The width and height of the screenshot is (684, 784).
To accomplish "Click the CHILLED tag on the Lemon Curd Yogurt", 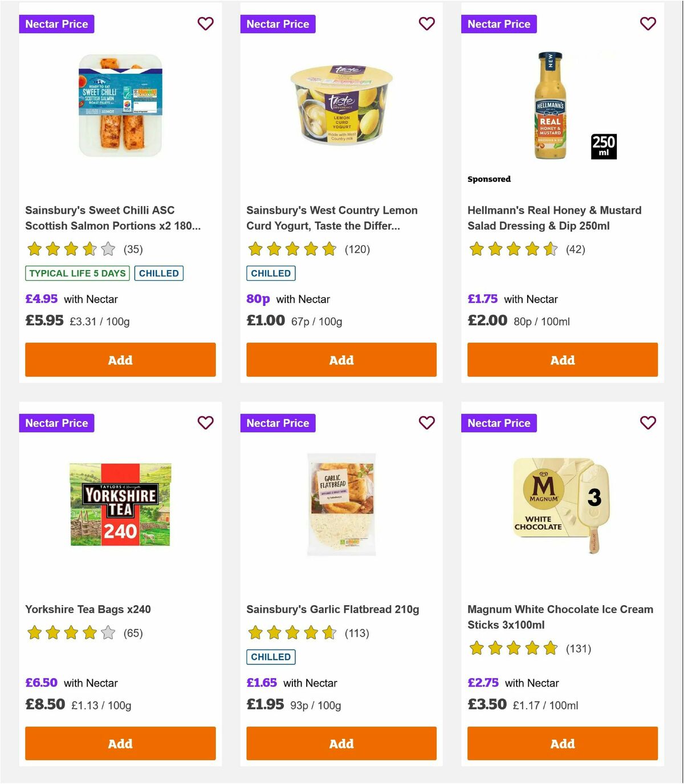I will click(271, 273).
